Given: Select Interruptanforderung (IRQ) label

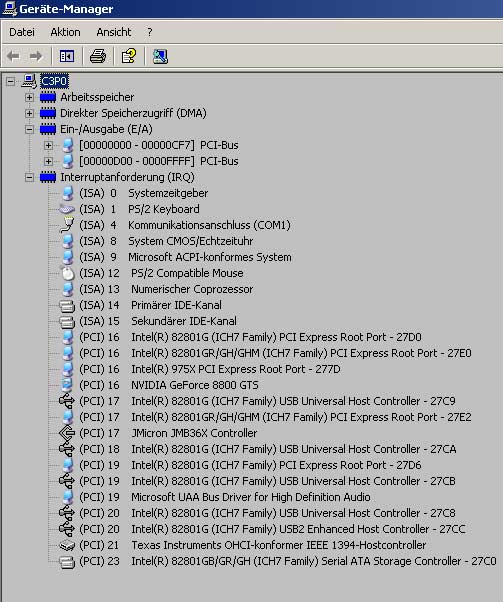Looking at the screenshot, I should click(127, 177).
